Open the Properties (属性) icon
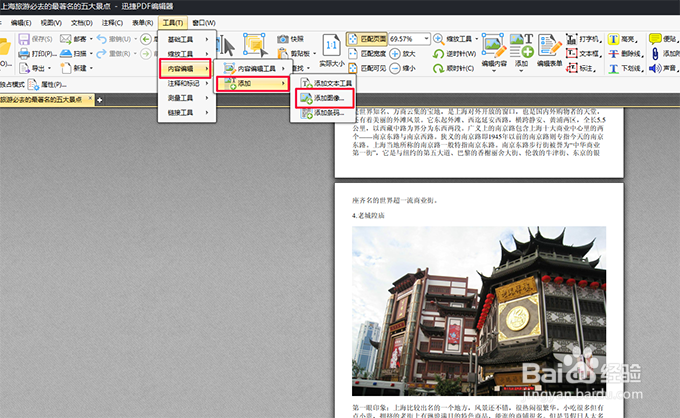 (33, 84)
